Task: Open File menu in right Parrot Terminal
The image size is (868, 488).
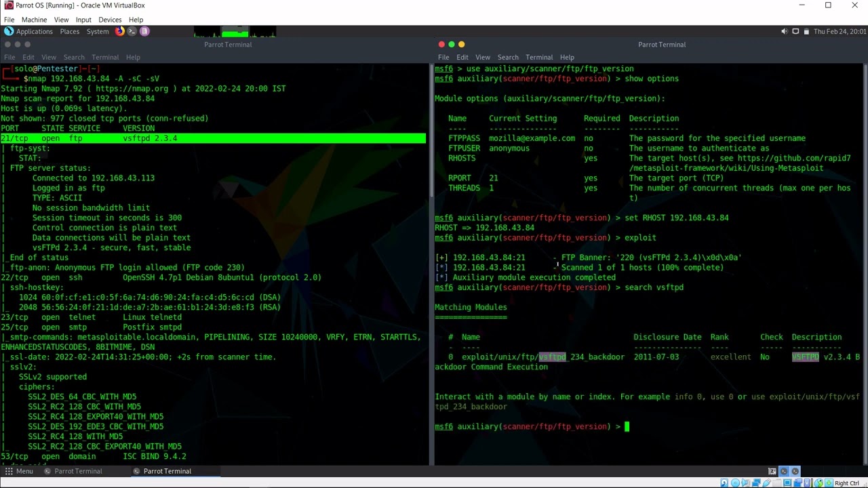Action: tap(443, 57)
